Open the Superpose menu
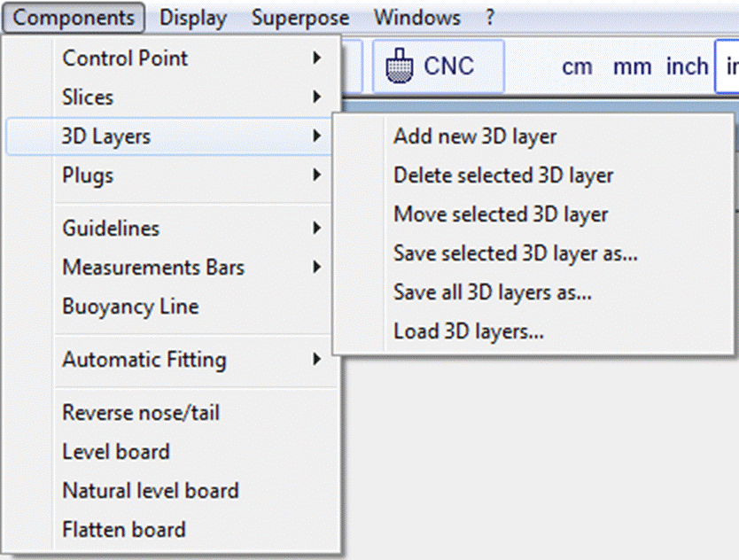The width and height of the screenshot is (739, 560). [x=299, y=18]
